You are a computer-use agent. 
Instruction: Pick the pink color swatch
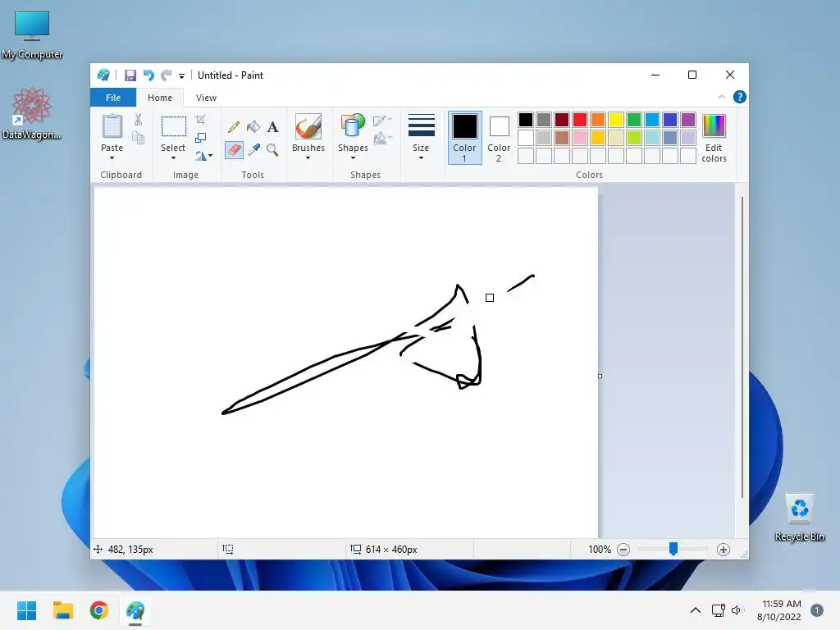pos(580,138)
